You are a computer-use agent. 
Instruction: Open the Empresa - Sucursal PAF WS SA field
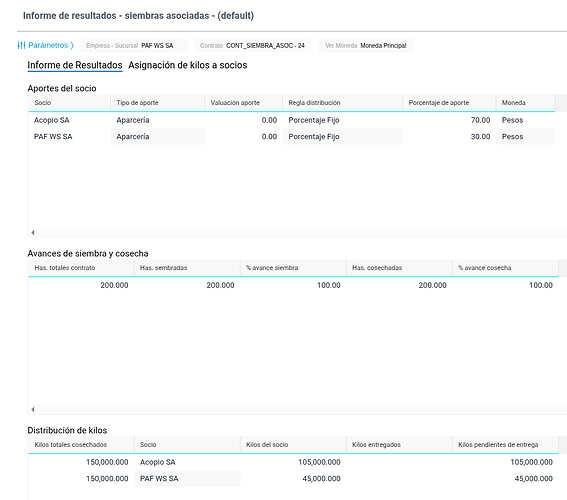click(133, 46)
